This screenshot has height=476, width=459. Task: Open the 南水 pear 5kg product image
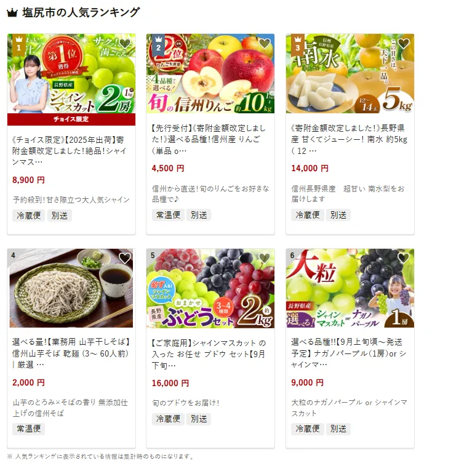[x=349, y=73]
